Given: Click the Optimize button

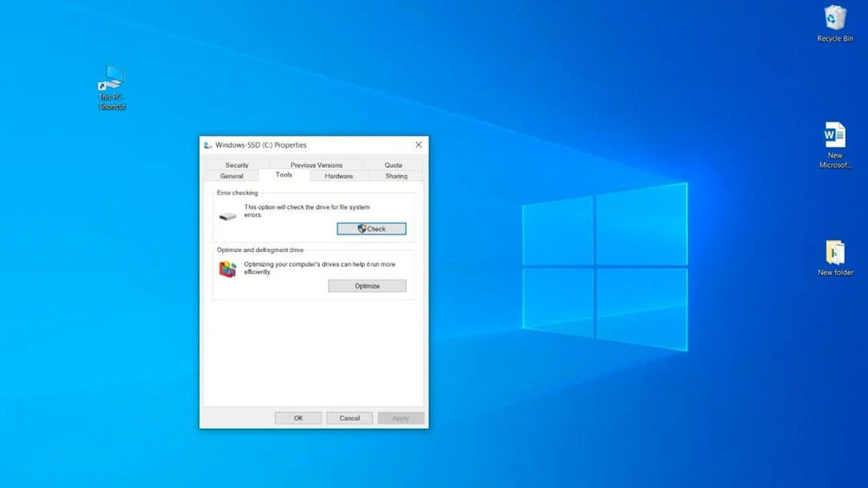Looking at the screenshot, I should (x=367, y=286).
